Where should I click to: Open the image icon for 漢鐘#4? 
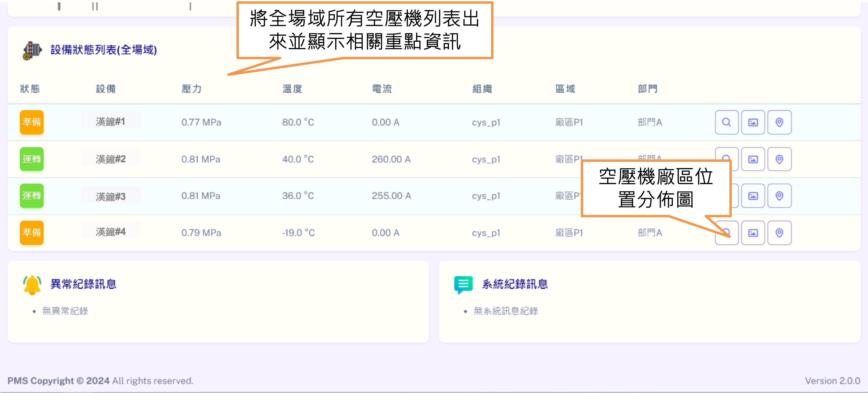753,233
